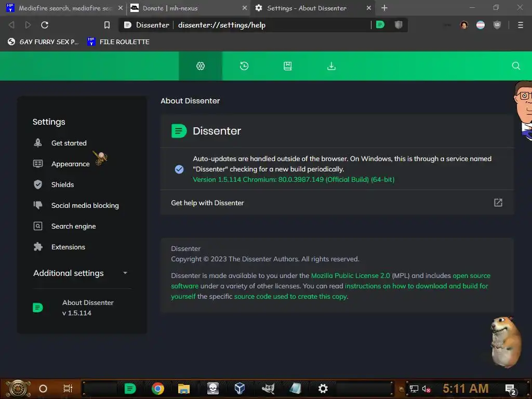Click the Get help with Dissenter row
This screenshot has height=399, width=532.
[337, 203]
